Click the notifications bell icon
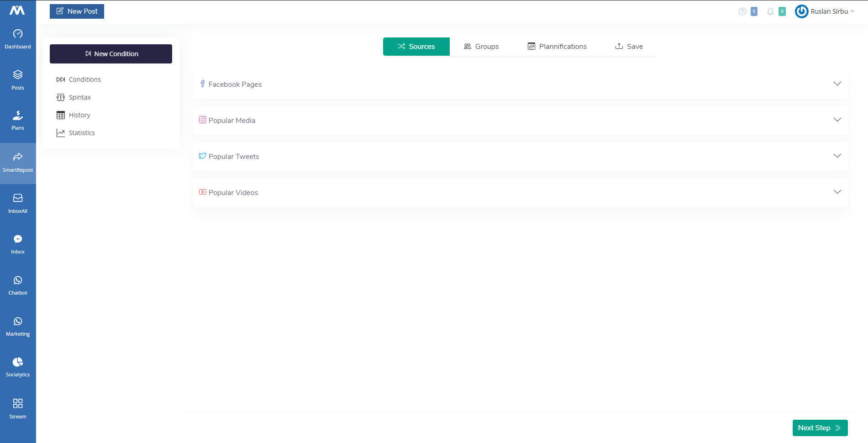The height and width of the screenshot is (443, 868). tap(770, 11)
